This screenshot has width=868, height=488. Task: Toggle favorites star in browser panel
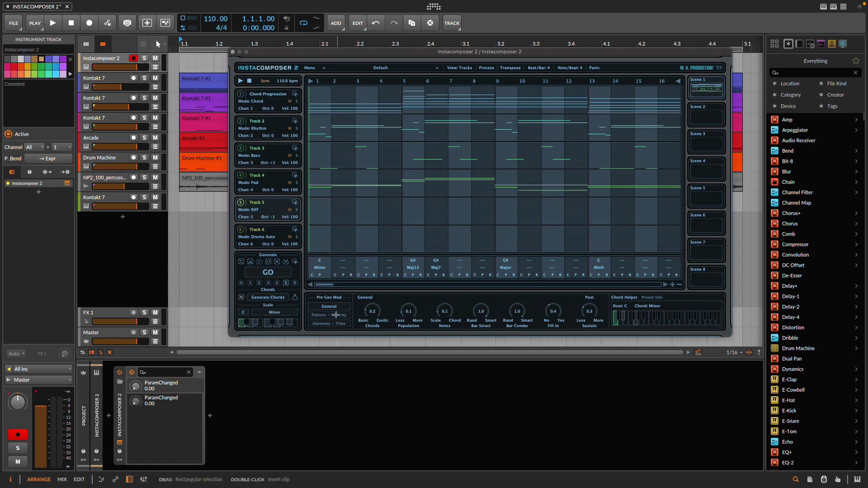(856, 61)
